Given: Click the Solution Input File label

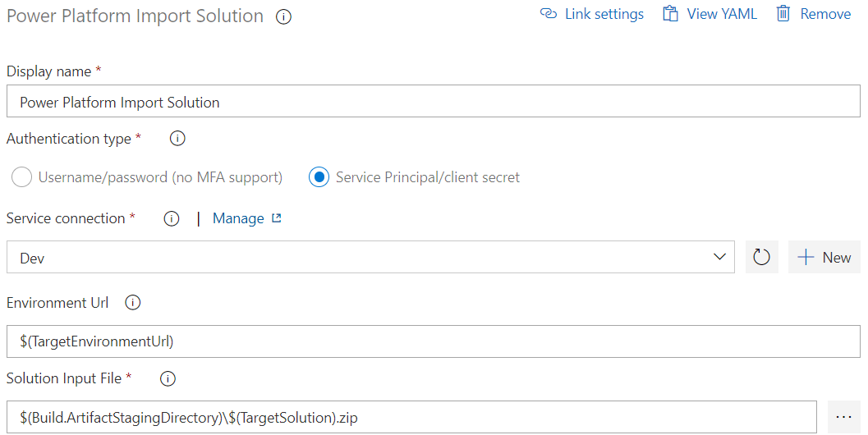Looking at the screenshot, I should pyautogui.click(x=64, y=378).
